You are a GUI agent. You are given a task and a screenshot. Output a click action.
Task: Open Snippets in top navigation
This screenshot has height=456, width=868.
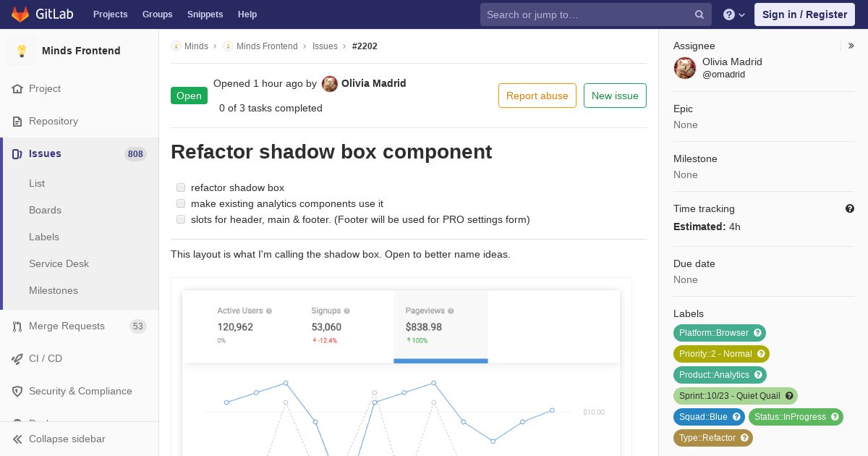coord(205,14)
